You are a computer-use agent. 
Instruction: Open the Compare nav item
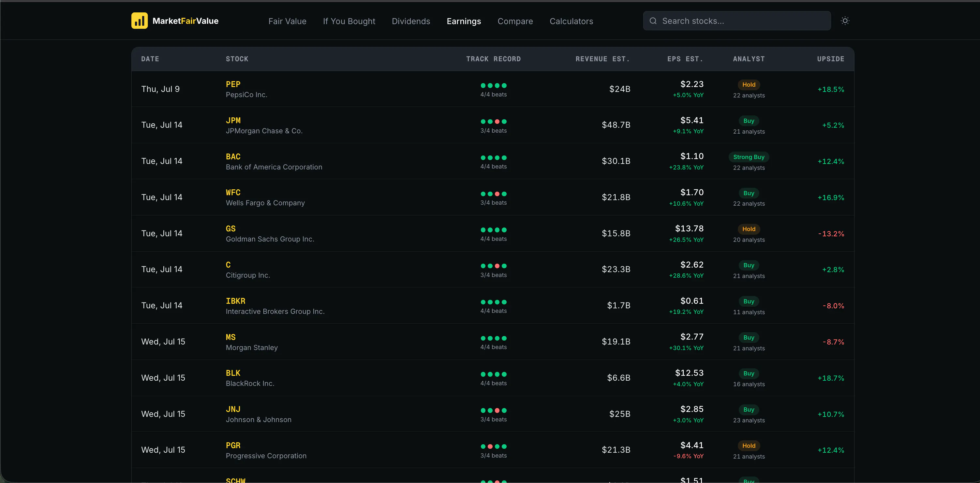(x=515, y=21)
